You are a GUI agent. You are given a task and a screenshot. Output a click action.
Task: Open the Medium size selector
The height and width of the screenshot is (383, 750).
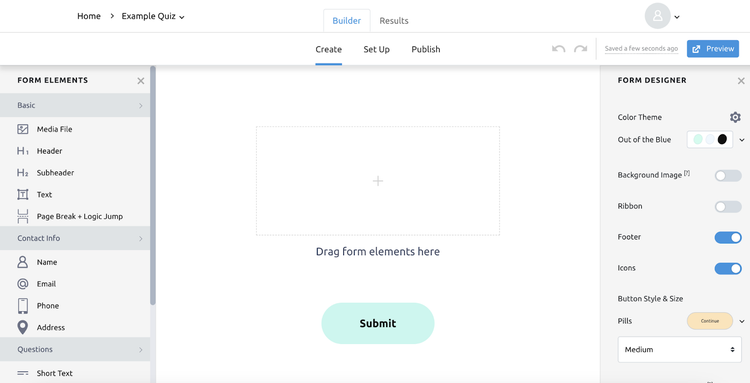[679, 350]
